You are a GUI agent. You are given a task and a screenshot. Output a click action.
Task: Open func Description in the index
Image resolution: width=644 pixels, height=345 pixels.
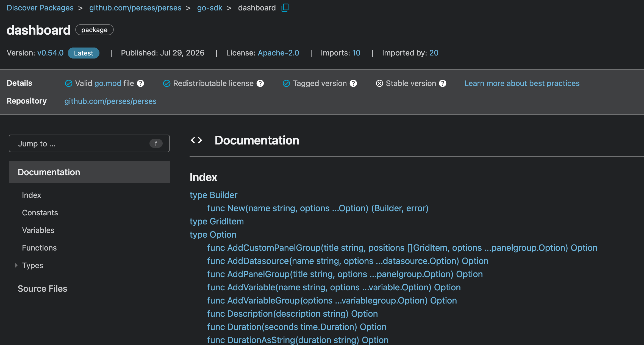coord(293,314)
